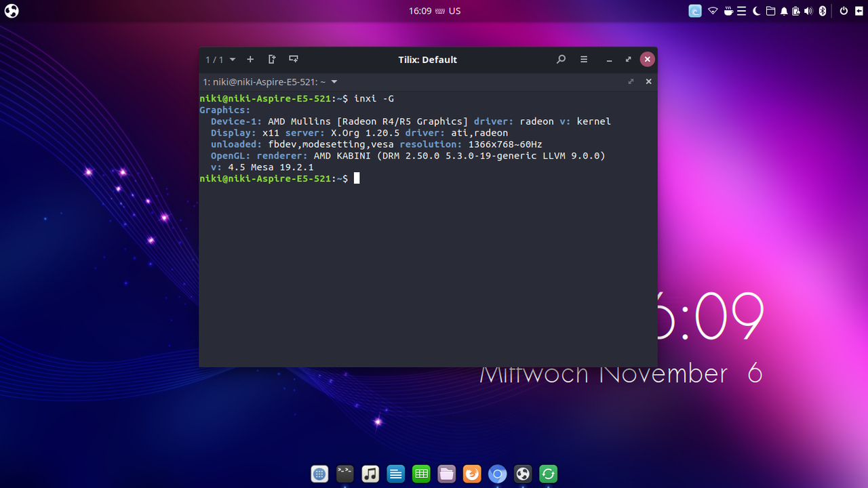Close the terminal pane in Tilix
Viewport: 868px width, 488px height.
coord(648,81)
